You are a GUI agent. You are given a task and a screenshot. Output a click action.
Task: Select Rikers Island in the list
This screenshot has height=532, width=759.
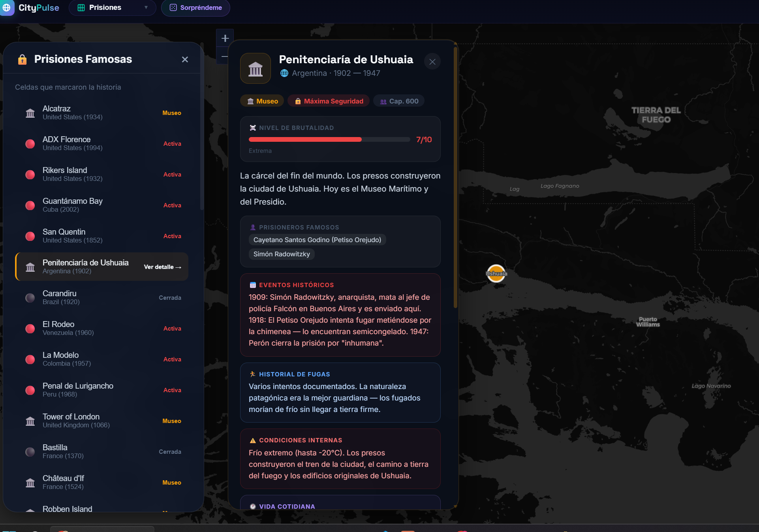(x=102, y=174)
